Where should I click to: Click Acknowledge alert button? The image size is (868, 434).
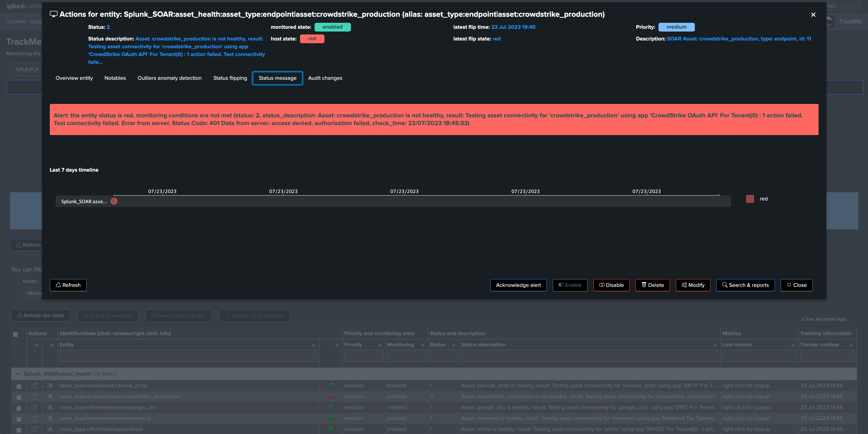[x=518, y=285]
